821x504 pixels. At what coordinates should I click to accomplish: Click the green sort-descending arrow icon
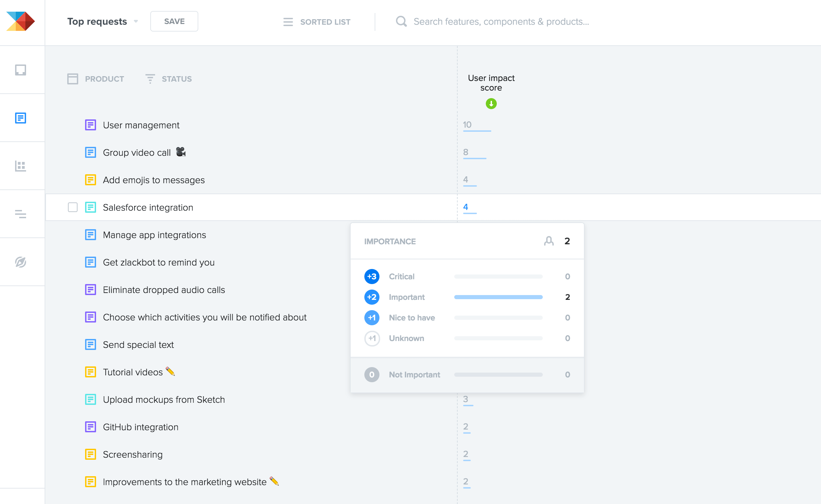point(491,104)
